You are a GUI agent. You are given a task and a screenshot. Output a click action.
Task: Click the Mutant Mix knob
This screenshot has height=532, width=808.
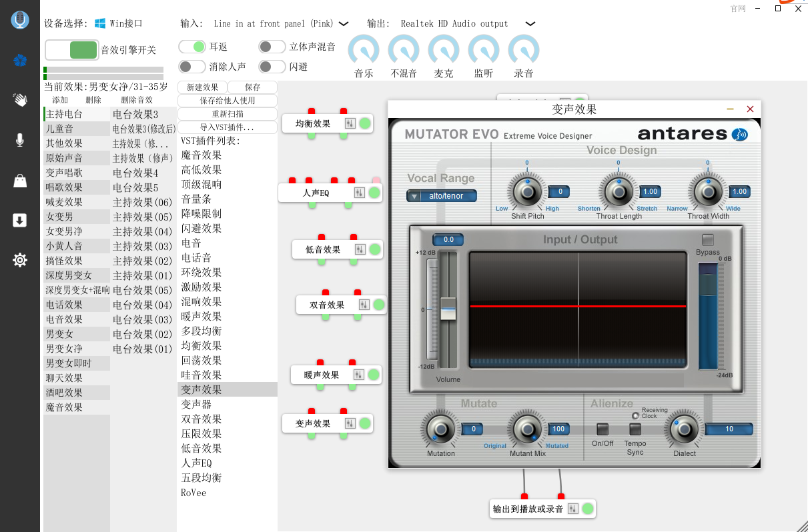click(x=527, y=429)
